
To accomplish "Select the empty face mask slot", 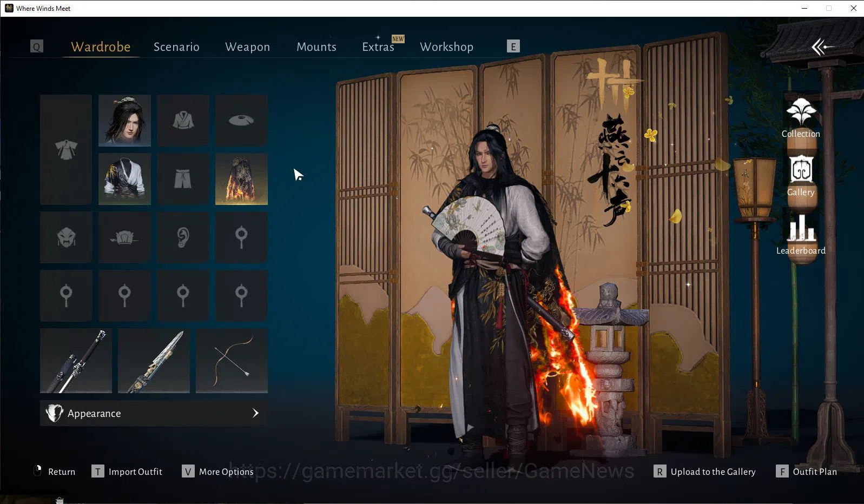I will point(66,237).
